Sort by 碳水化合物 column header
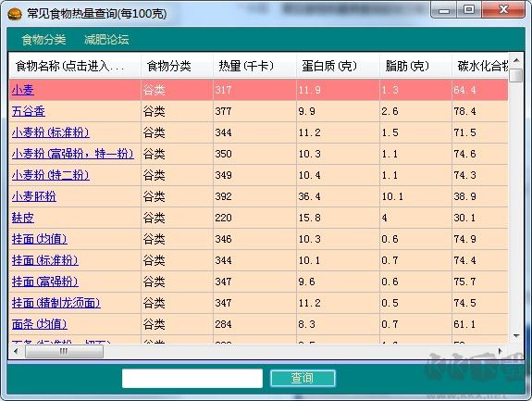Screen dimensions: 532x401 (x=480, y=66)
